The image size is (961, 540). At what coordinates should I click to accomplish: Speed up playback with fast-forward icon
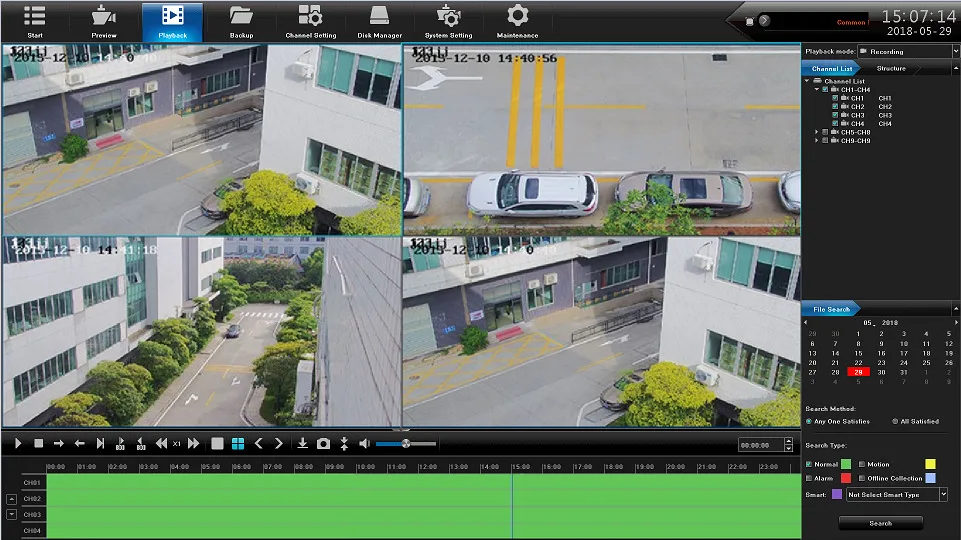tap(194, 443)
